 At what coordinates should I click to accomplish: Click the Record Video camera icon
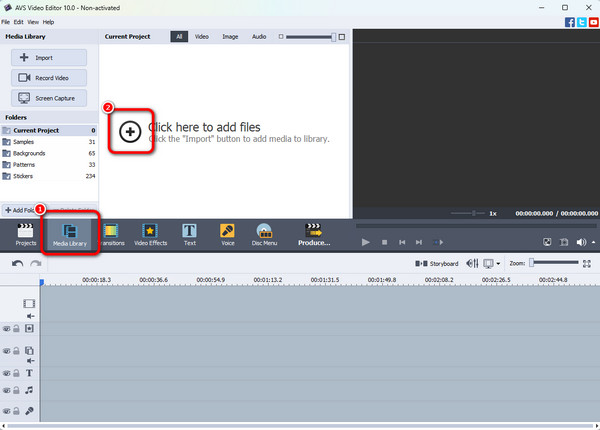point(24,78)
